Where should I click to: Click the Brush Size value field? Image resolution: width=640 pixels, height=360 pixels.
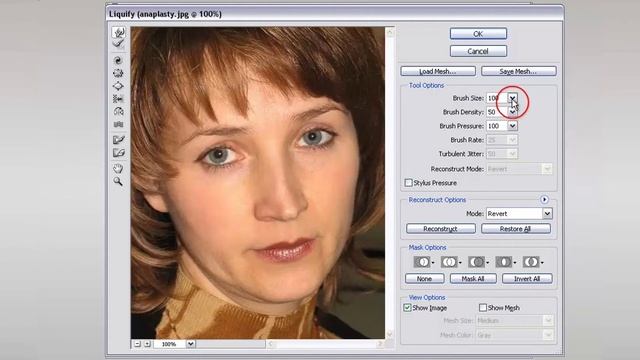(x=497, y=98)
